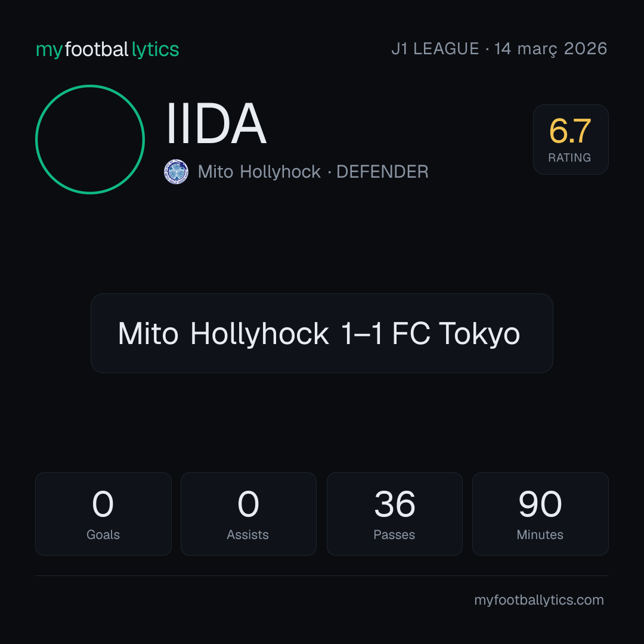Click the Goals stat tile
This screenshot has height=644, width=644.
(103, 514)
